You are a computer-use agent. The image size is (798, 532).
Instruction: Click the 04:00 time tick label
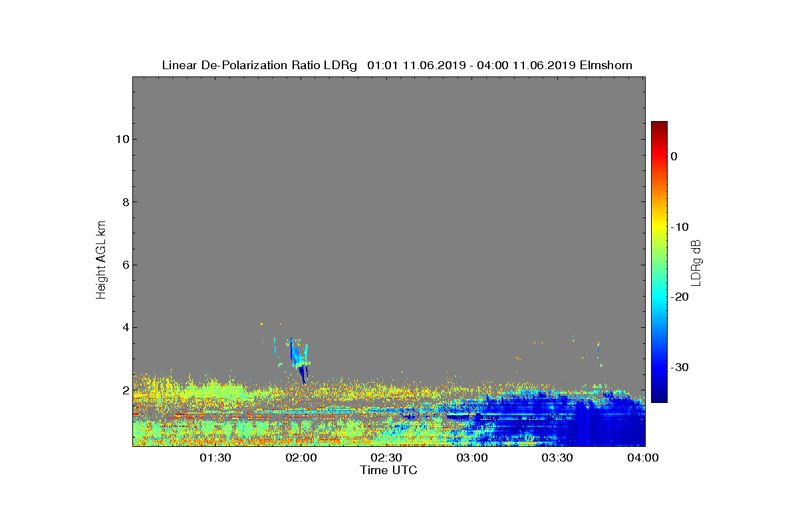click(642, 458)
